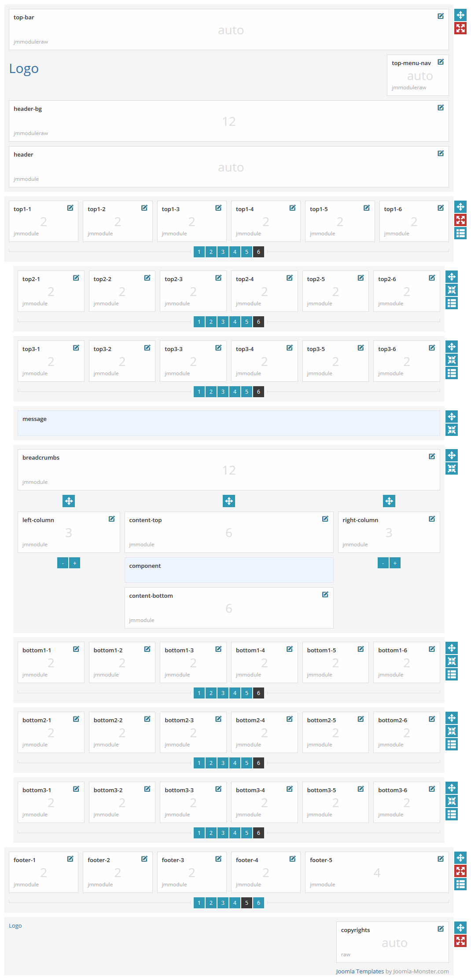This screenshot has width=471, height=980.
Task: Open the Joomla Templates link
Action: pos(360,971)
